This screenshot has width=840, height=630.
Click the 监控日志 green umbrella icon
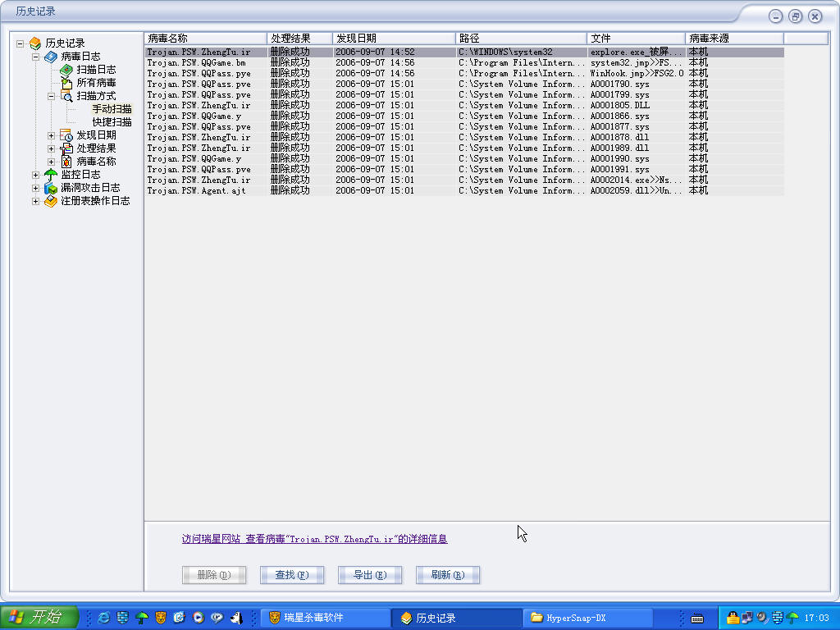coord(51,175)
